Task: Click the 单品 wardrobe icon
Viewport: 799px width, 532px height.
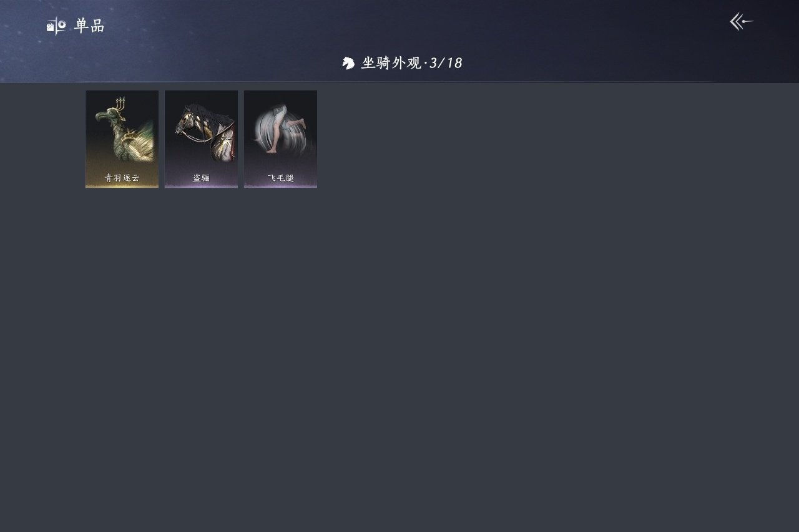Action: (x=56, y=26)
